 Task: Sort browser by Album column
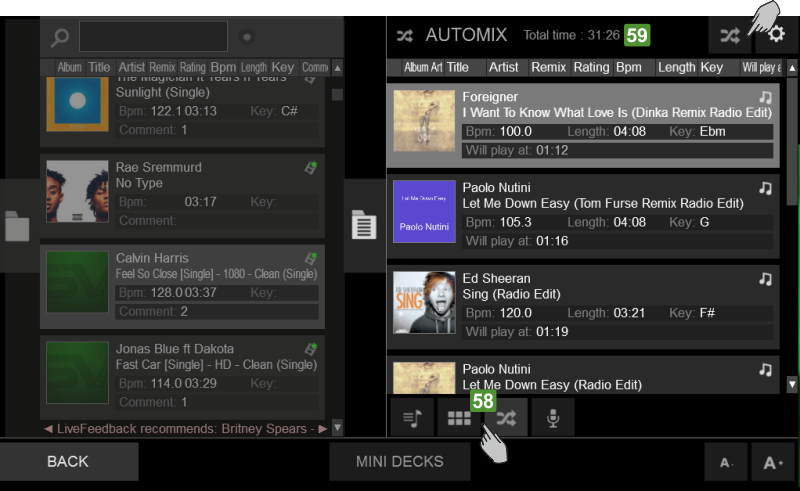(69, 67)
